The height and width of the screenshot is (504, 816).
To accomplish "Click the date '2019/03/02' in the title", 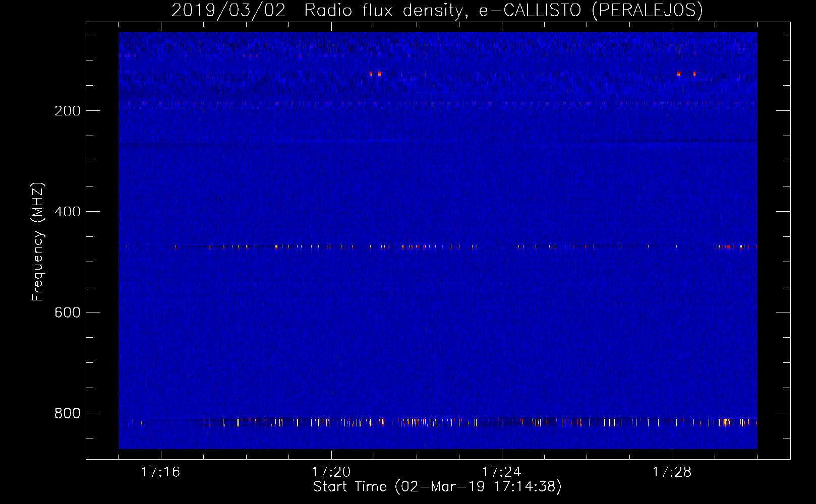I will 228,10.
